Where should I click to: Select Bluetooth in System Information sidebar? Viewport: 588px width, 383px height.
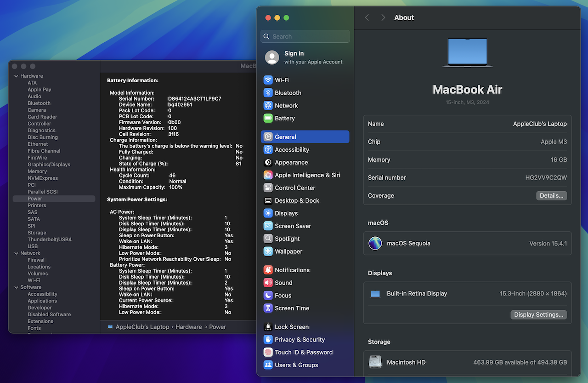(x=39, y=103)
